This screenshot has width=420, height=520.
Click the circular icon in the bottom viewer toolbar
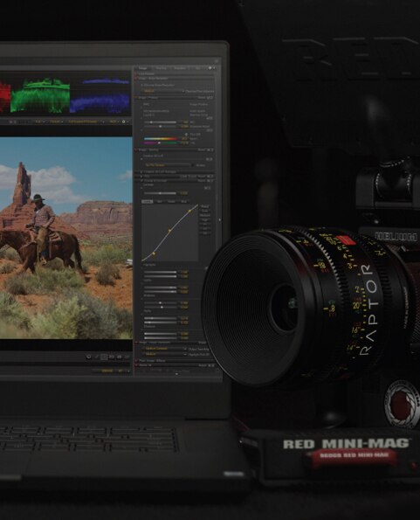[x=88, y=357]
